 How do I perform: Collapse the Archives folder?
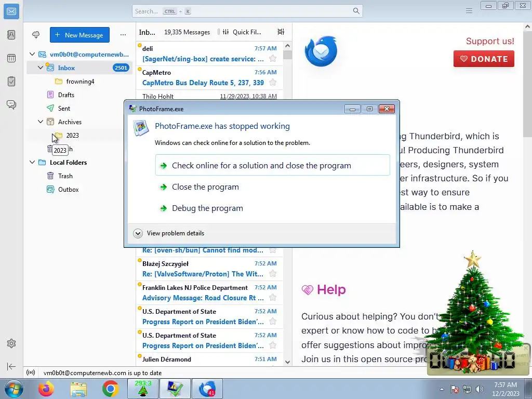(x=41, y=122)
